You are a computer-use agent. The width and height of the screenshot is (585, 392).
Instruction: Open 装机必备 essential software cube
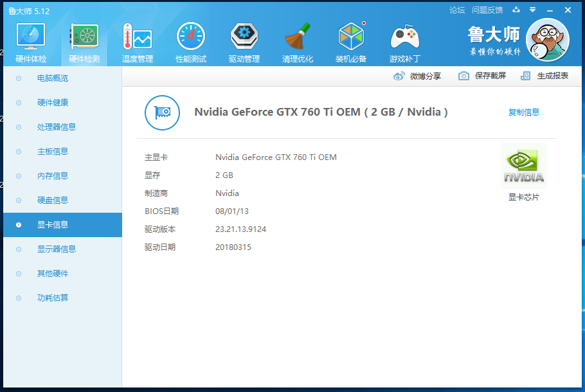(351, 36)
